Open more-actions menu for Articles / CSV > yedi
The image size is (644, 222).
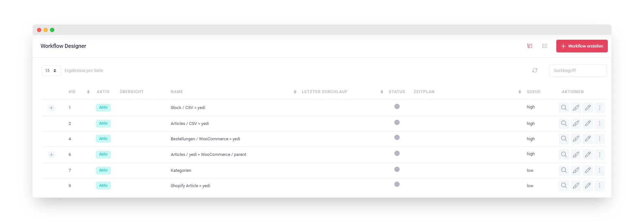[x=599, y=123]
